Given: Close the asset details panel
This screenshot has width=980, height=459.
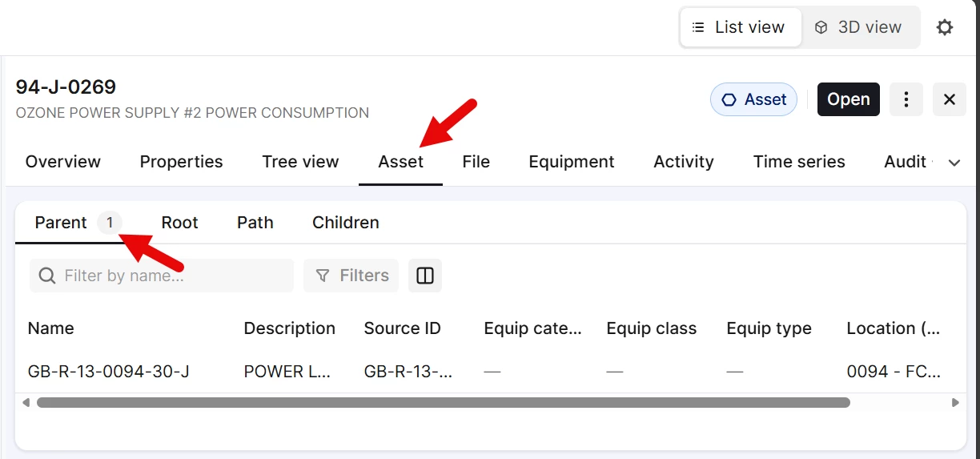Looking at the screenshot, I should click(x=950, y=99).
